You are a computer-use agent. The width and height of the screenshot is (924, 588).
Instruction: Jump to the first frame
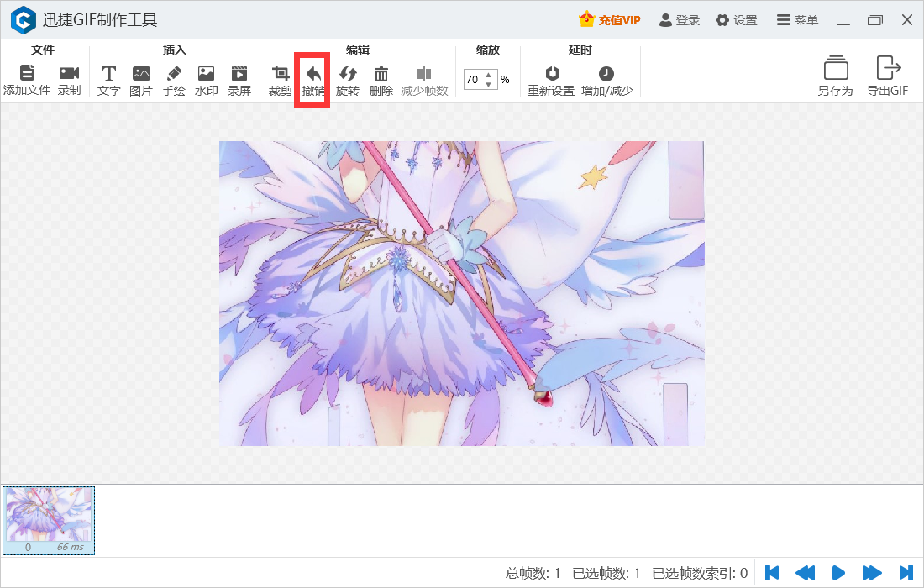click(772, 573)
